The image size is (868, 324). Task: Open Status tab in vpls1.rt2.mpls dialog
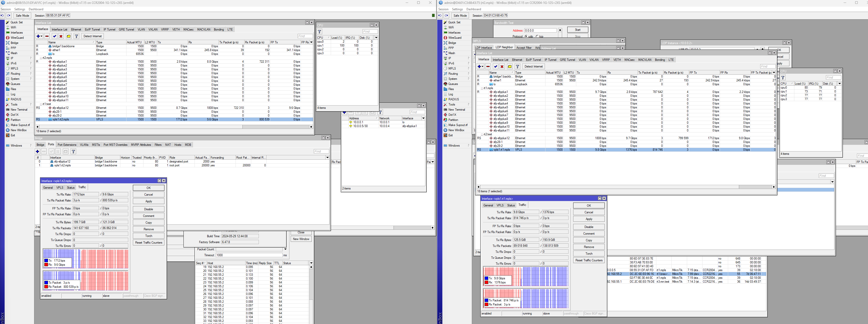70,187
